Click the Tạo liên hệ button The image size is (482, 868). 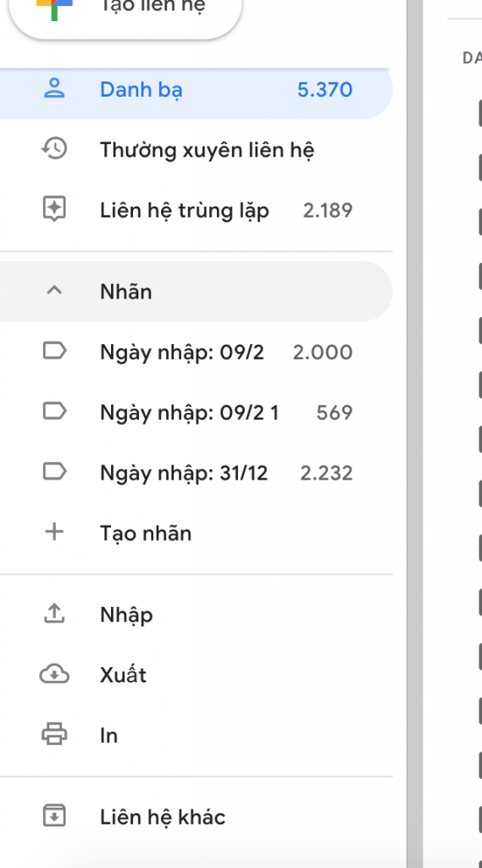pos(125,11)
